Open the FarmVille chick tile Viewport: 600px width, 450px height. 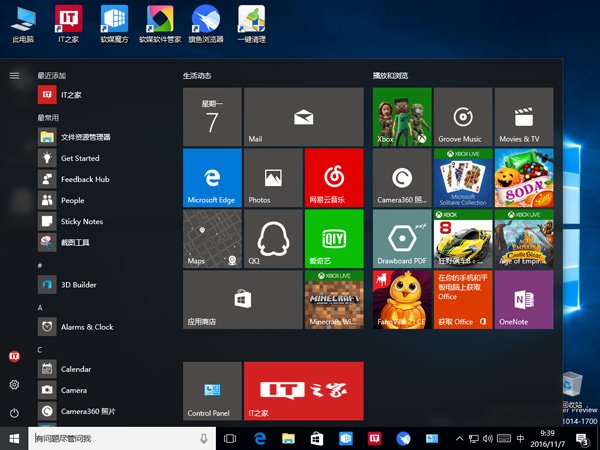pyautogui.click(x=402, y=300)
